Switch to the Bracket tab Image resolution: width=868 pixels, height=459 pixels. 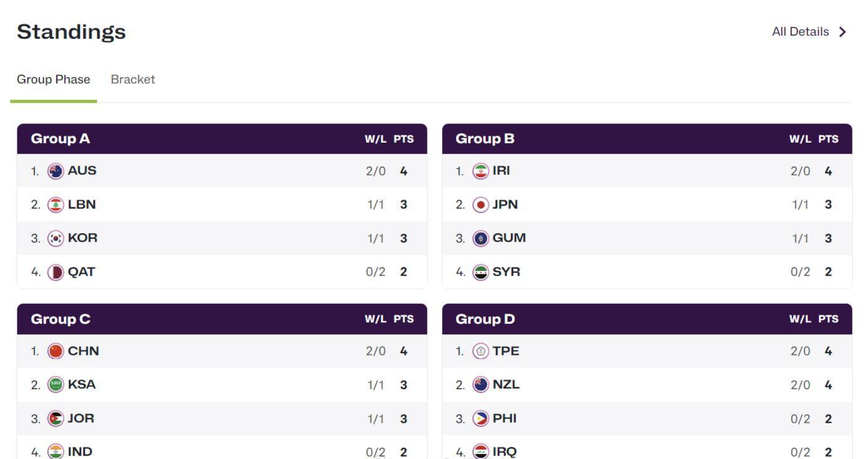(132, 79)
